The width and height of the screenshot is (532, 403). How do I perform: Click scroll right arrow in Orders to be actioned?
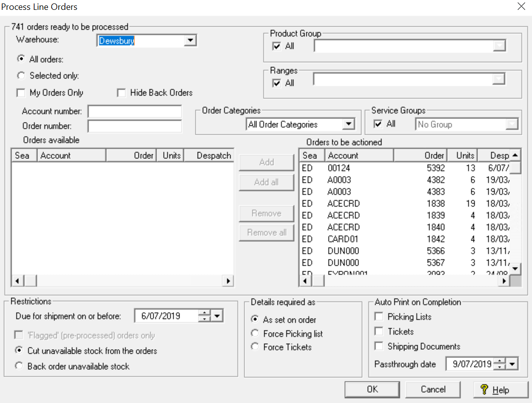click(x=504, y=281)
